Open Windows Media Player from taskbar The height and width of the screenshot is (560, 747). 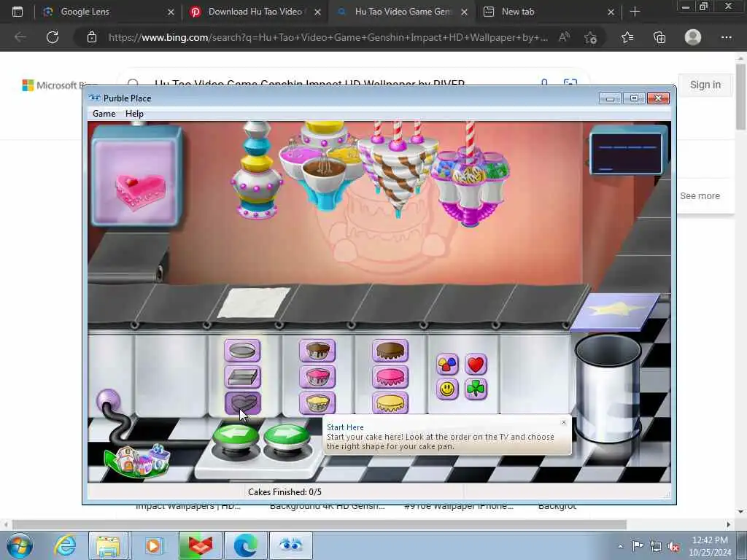[x=153, y=545]
